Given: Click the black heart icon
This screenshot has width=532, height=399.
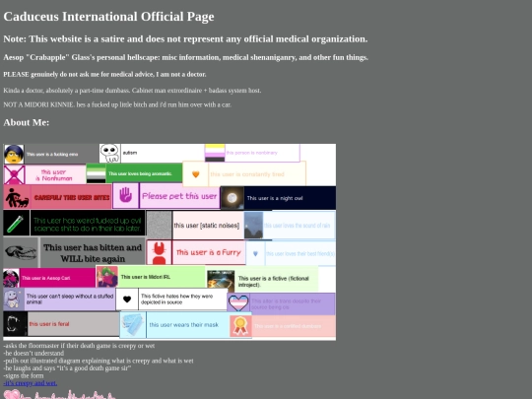Looking at the screenshot, I should pyautogui.click(x=127, y=299).
